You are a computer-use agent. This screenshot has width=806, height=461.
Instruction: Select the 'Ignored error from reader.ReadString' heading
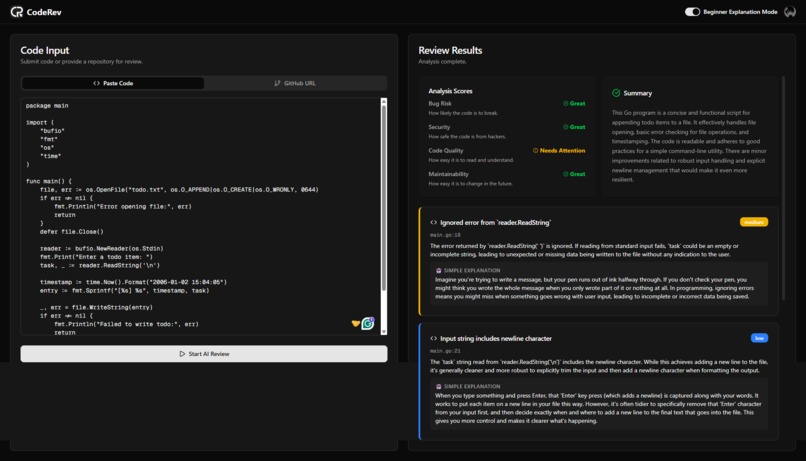click(x=496, y=223)
